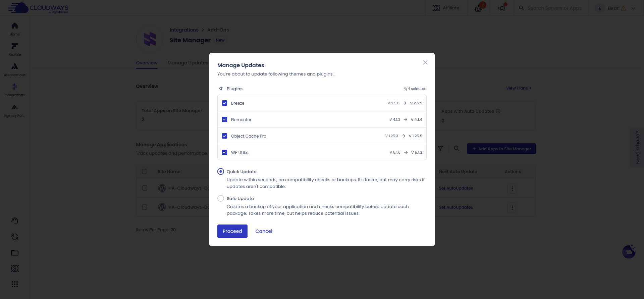Click the Site Name column header
The image size is (644, 299).
[x=169, y=171]
